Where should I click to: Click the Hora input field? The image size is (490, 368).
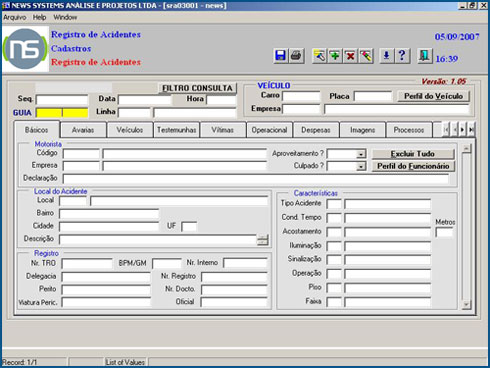click(221, 100)
